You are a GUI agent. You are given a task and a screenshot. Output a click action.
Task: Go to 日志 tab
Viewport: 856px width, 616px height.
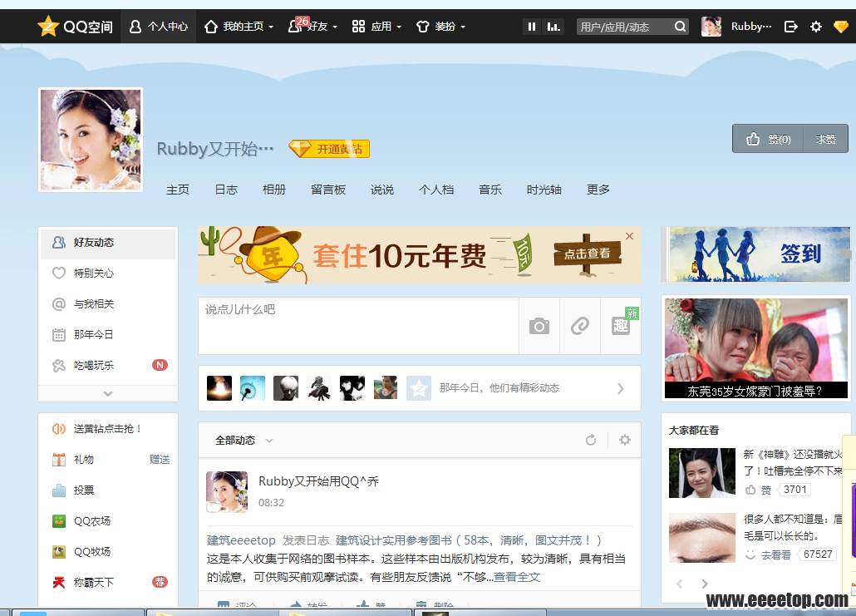tap(226, 190)
